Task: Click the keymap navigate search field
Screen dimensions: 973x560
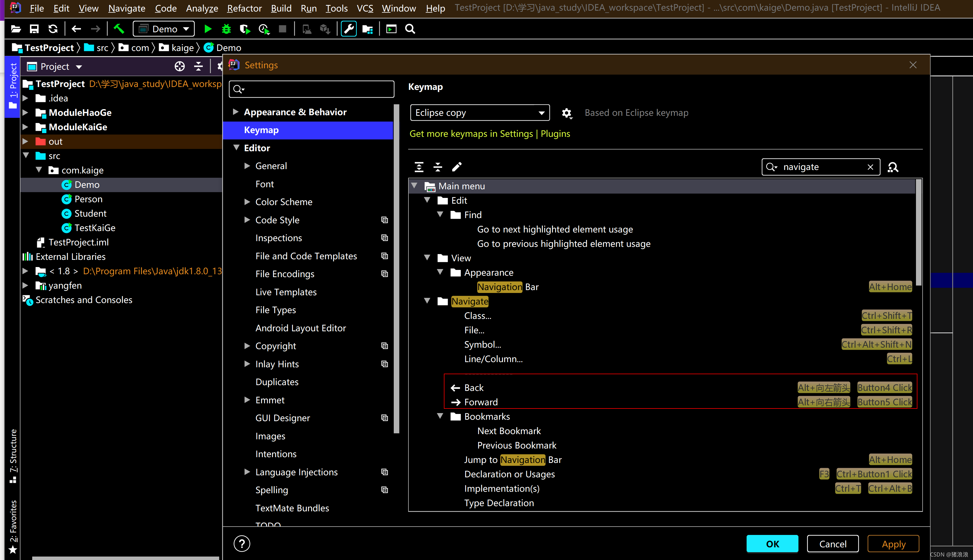Action: click(821, 167)
